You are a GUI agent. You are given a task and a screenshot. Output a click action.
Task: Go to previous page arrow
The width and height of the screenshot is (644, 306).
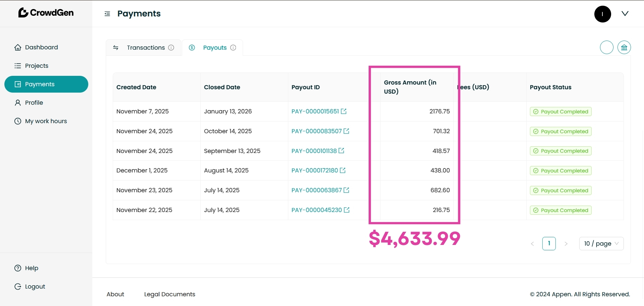[532, 244]
